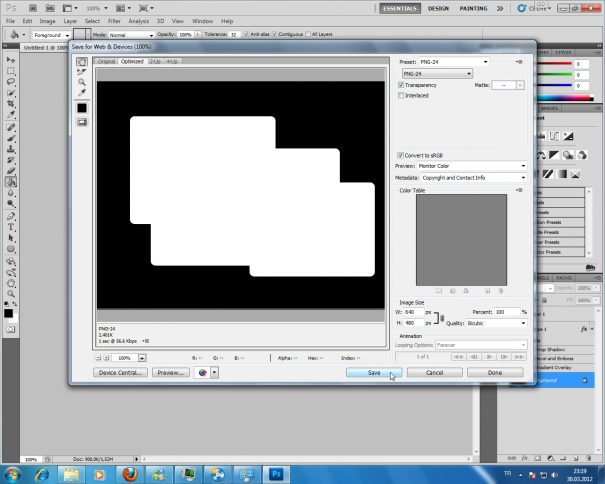Select the Pen tool

click(x=11, y=216)
